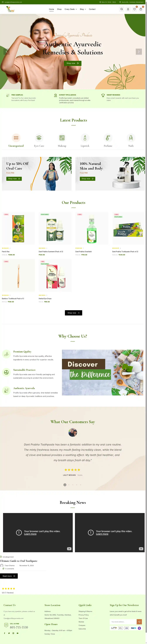Click the hero carousel indicator dot
The width and height of the screenshot is (147, 644).
[x=71, y=82]
